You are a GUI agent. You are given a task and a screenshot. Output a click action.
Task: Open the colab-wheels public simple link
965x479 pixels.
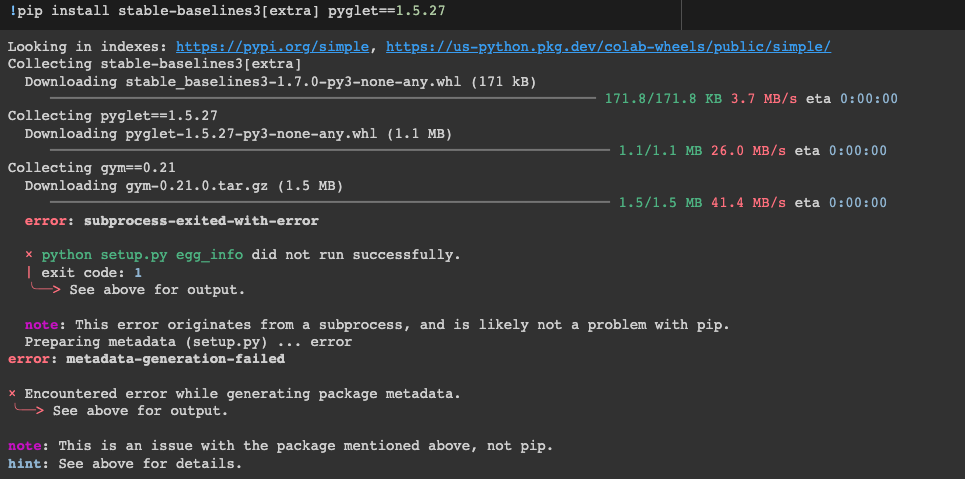click(608, 47)
